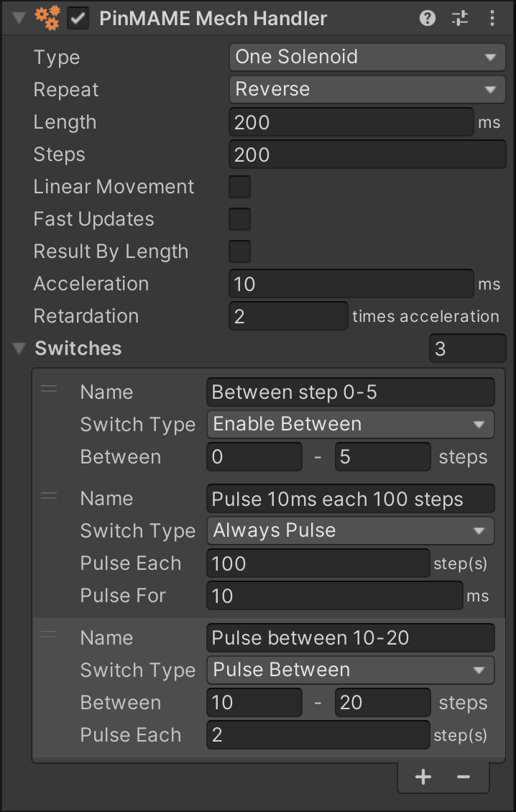
Task: Open the component three-dot context menu
Action: click(492, 19)
